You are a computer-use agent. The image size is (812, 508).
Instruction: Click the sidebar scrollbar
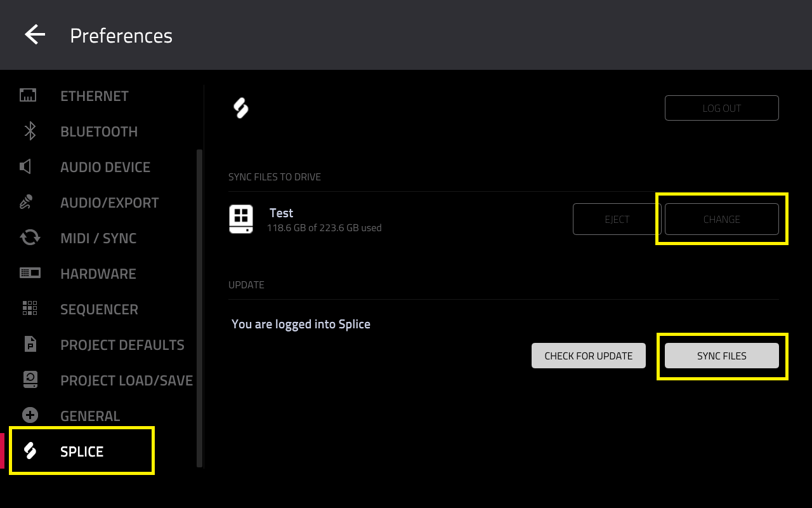[x=200, y=308]
